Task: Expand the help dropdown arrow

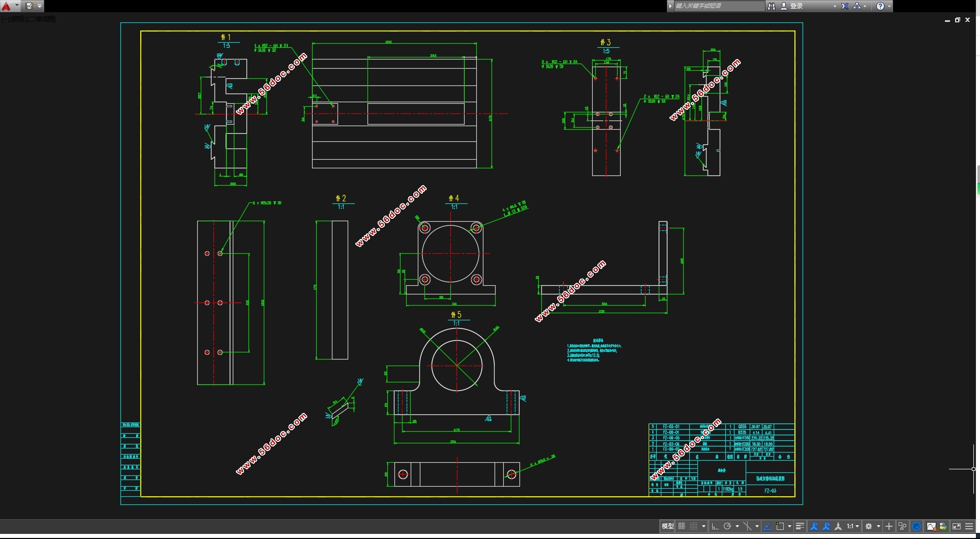Action: click(889, 6)
